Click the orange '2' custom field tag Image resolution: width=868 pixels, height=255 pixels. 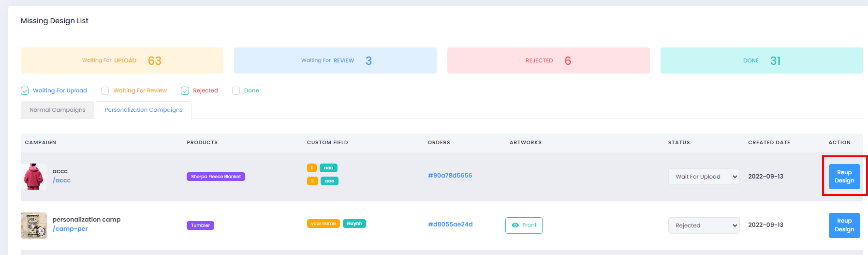pos(312,181)
